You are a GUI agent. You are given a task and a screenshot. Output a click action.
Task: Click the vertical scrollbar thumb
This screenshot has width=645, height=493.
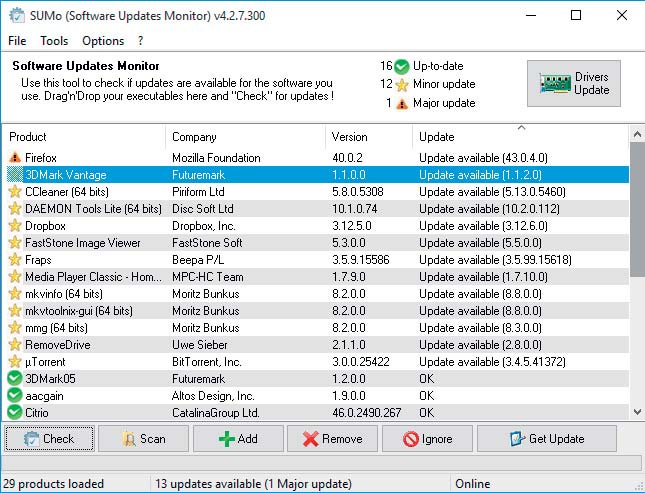637,210
